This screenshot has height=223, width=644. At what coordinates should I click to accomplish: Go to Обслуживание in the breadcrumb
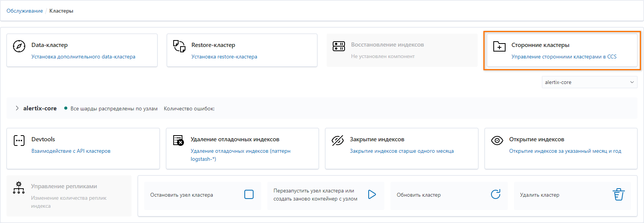click(x=24, y=11)
